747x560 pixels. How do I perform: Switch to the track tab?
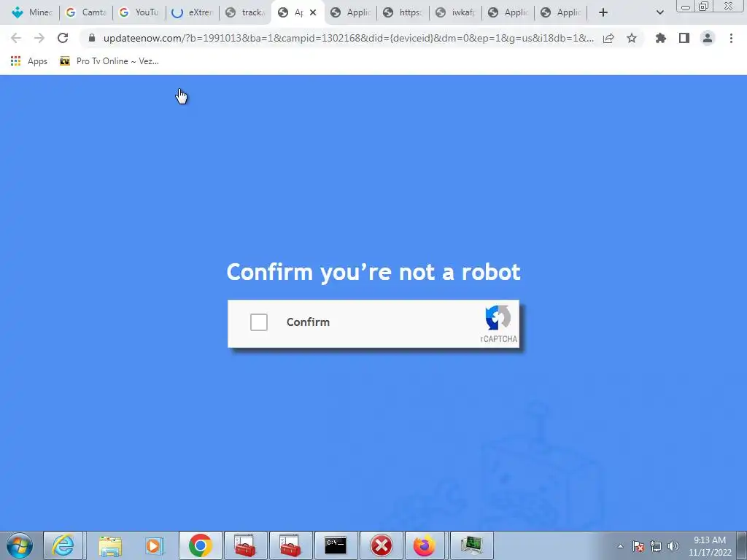click(x=245, y=12)
